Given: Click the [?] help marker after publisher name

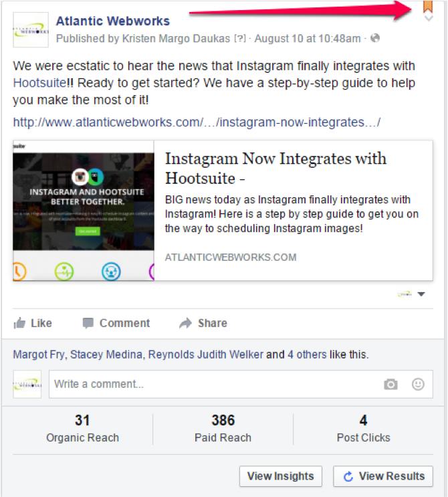Looking at the screenshot, I should tap(240, 38).
